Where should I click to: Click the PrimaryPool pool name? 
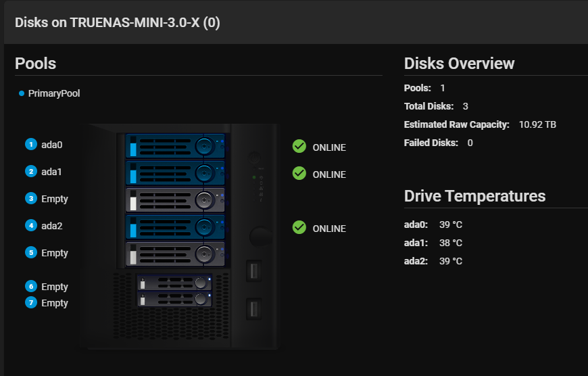point(54,94)
